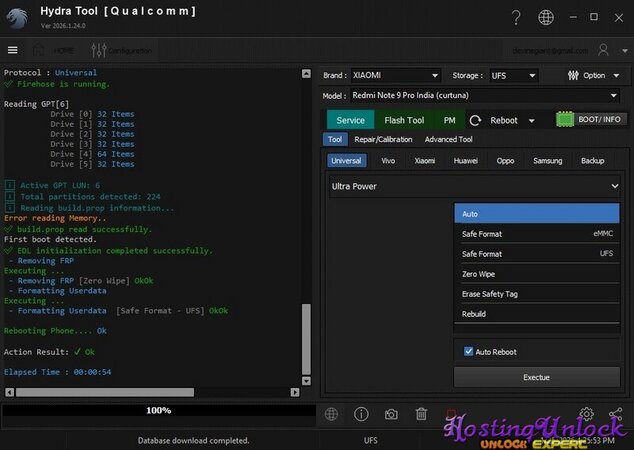Click the help question mark icon
The image size is (634, 450).
(515, 17)
